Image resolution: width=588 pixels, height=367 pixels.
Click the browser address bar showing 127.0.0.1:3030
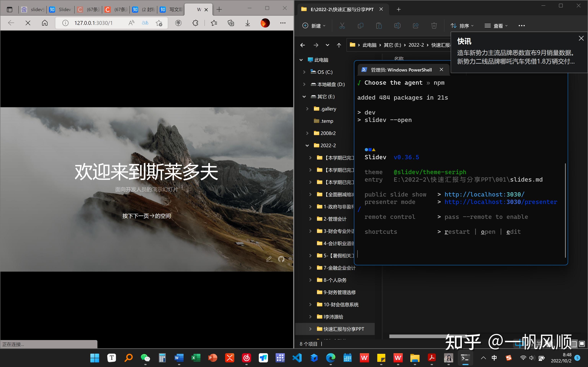[94, 23]
